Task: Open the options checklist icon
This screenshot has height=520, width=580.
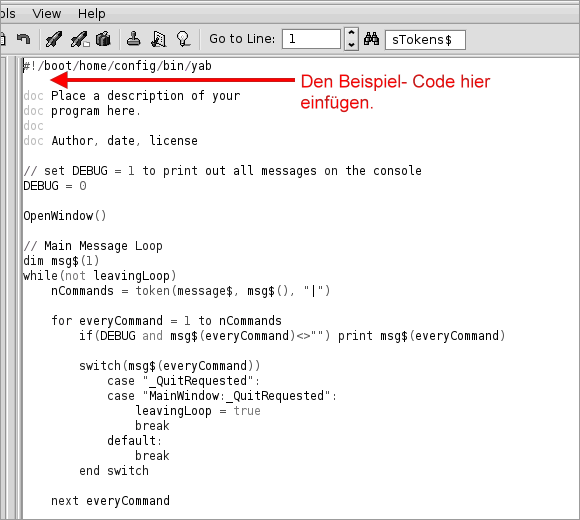Action: [x=159, y=39]
